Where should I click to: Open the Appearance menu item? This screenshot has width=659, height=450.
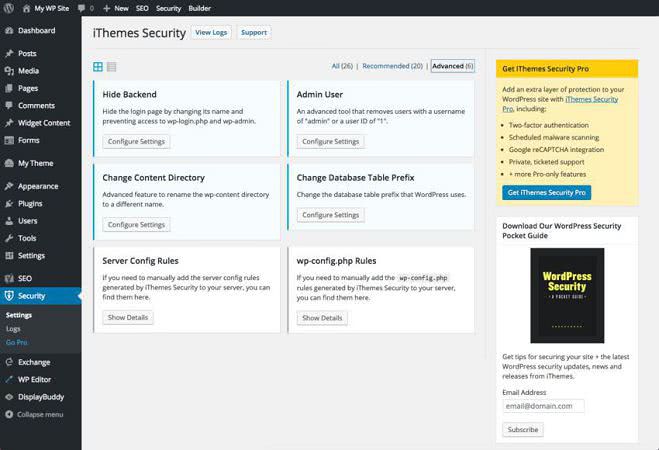coord(37,186)
